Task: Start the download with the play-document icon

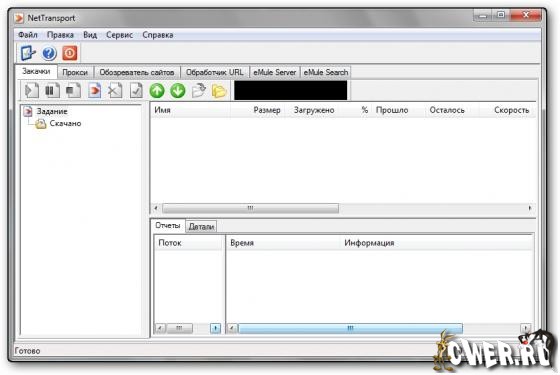Action: [x=31, y=91]
